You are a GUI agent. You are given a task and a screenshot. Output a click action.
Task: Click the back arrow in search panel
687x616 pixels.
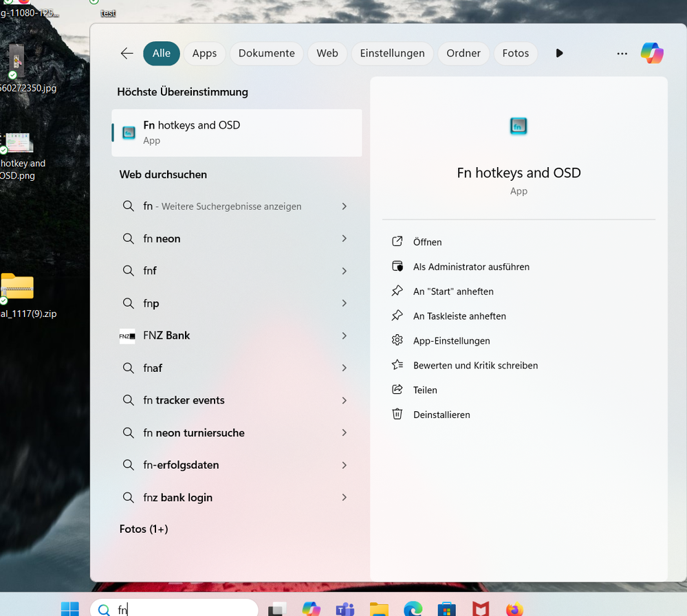point(127,54)
